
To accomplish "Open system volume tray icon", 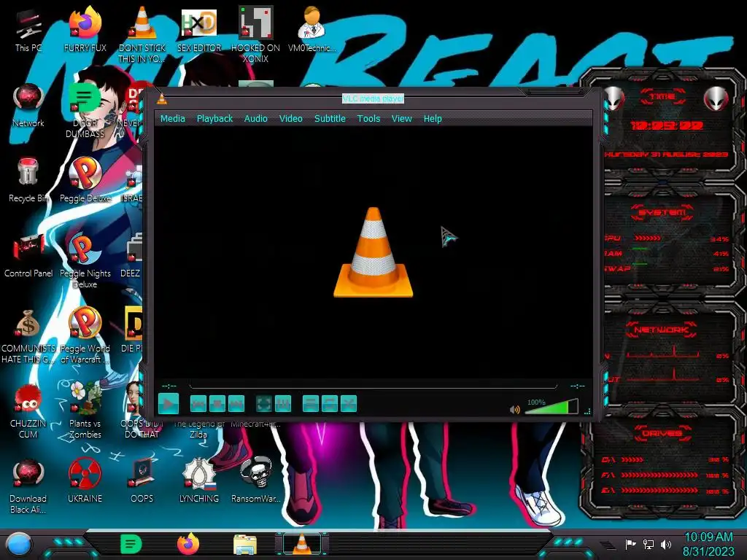I will [x=666, y=544].
